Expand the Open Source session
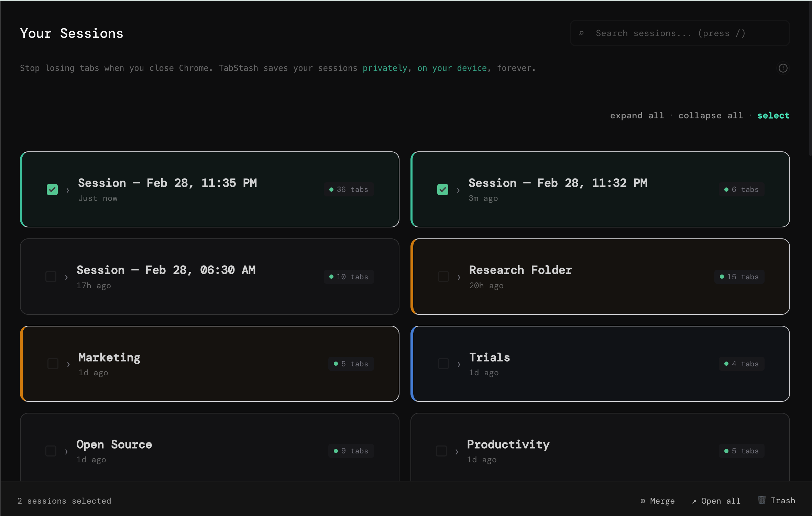The height and width of the screenshot is (516, 812). click(66, 451)
